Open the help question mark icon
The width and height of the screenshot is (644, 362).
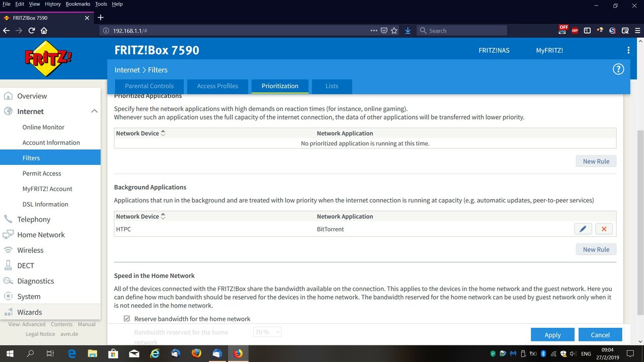point(618,69)
